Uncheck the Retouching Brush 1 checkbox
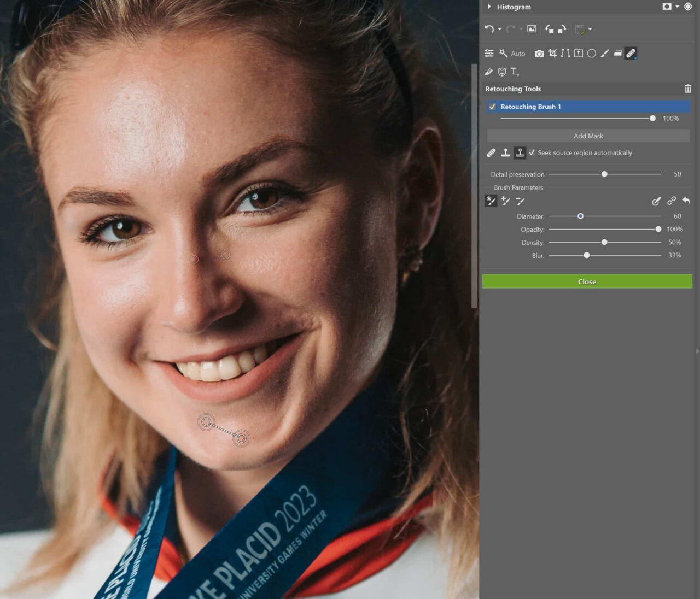 492,107
